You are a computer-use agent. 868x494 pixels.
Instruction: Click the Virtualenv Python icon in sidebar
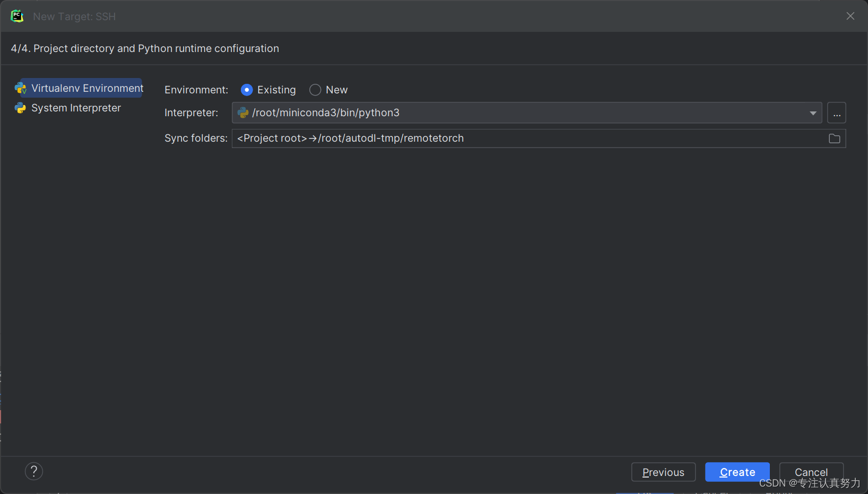[x=20, y=89]
